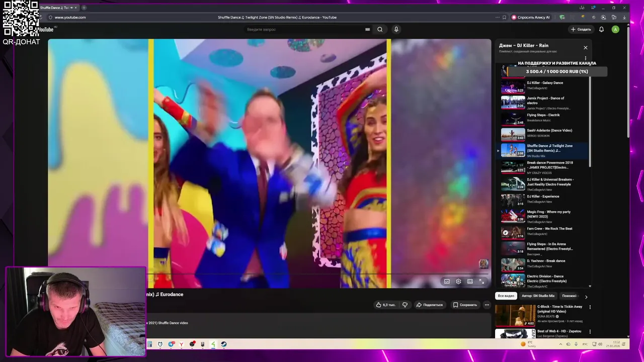
Task: Open C-Block - Time Is Tickin Away thumbnail
Action: click(515, 316)
